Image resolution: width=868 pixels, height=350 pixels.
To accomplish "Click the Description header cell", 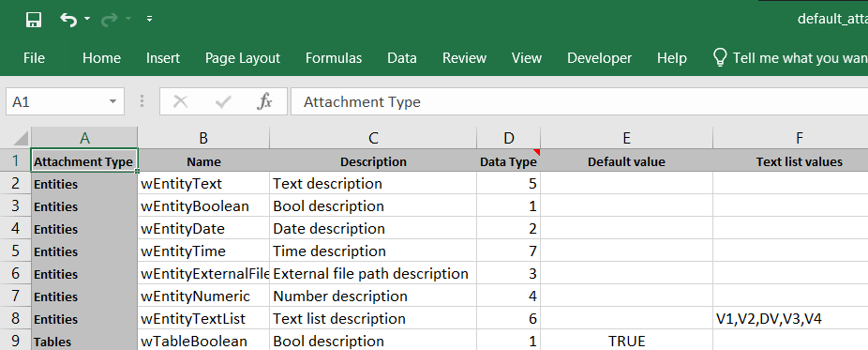I will (x=373, y=161).
